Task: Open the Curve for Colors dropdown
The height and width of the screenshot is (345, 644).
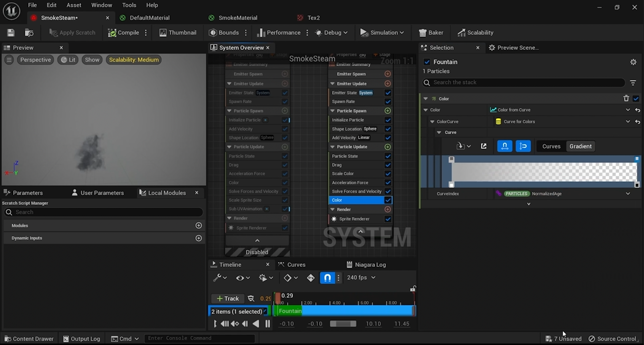Action: tap(628, 122)
